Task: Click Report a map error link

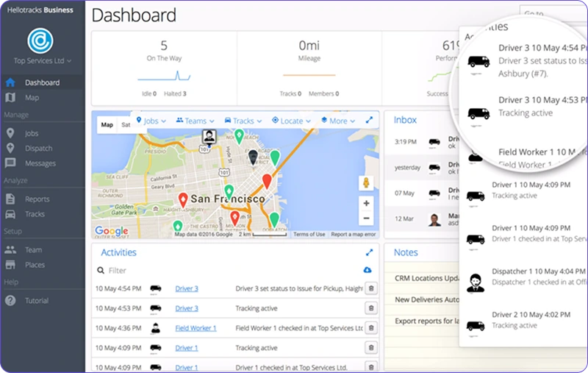Action: click(x=354, y=234)
